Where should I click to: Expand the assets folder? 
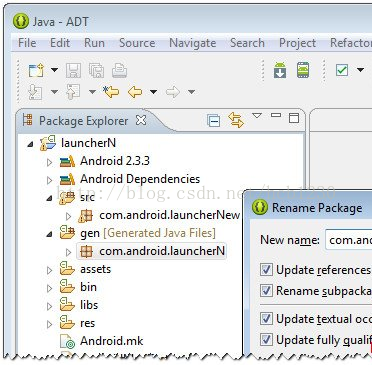49,270
